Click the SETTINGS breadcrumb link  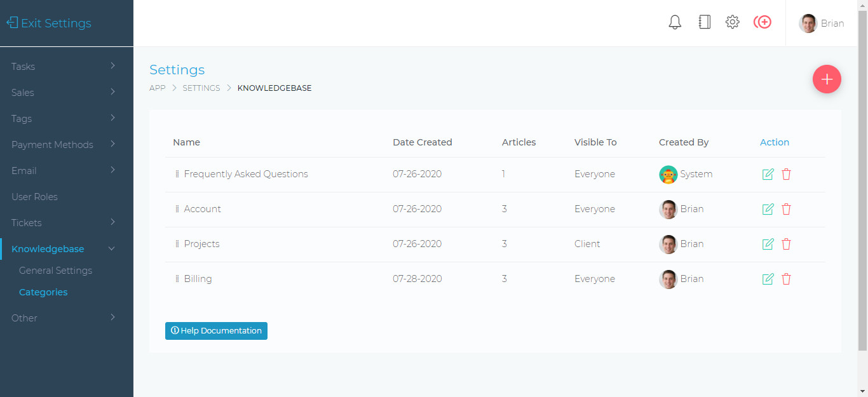click(x=201, y=88)
